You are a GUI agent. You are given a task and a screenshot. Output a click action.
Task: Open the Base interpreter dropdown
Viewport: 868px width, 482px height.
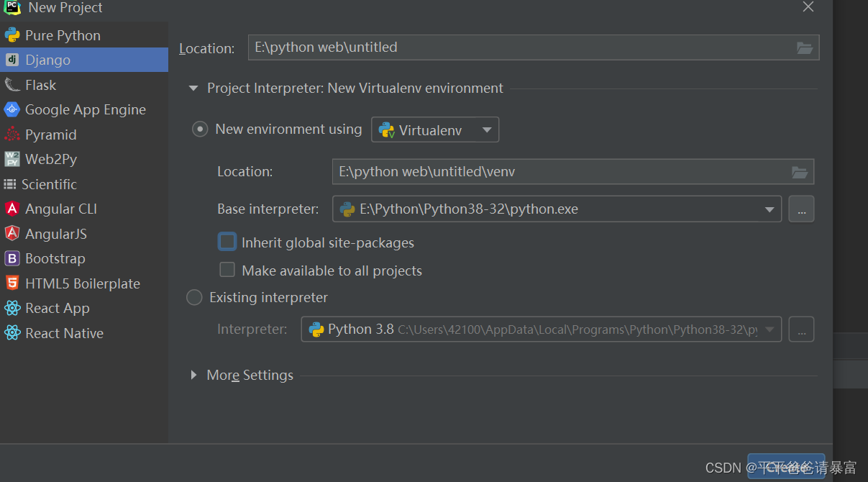tap(769, 209)
